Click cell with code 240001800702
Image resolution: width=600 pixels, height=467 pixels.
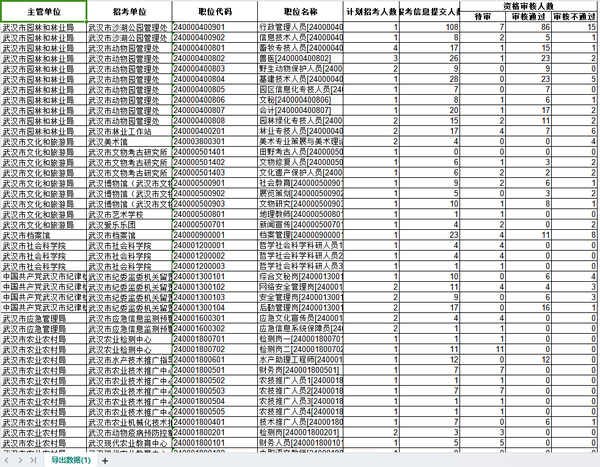point(215,349)
